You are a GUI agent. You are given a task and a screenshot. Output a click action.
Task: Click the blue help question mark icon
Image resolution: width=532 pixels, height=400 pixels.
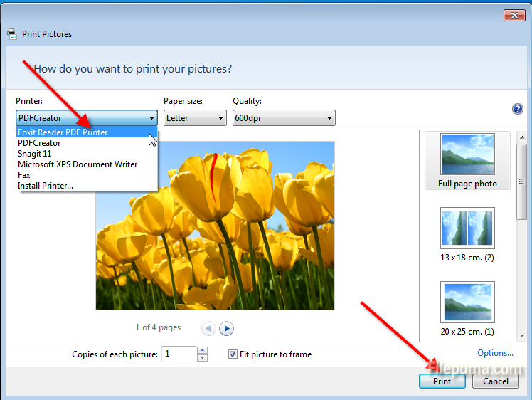(518, 109)
